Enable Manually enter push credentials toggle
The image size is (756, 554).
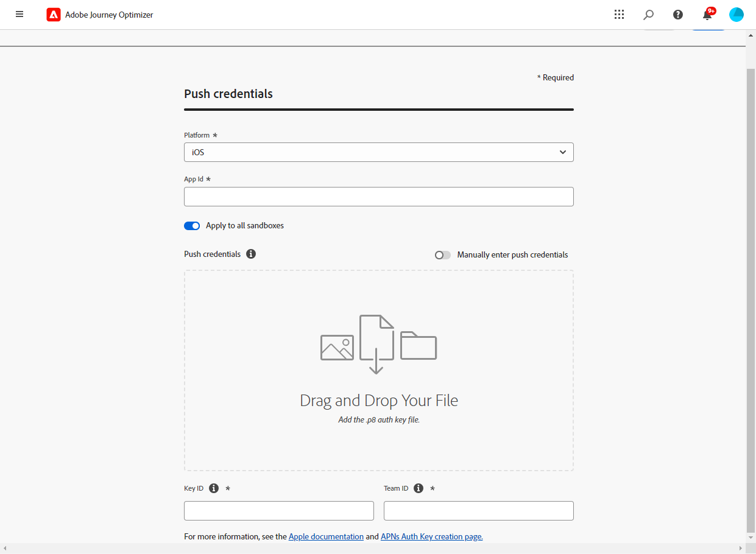443,255
